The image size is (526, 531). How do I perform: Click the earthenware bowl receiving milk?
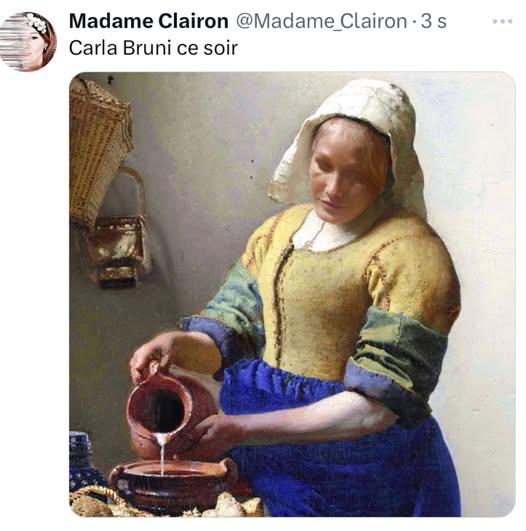[173, 484]
